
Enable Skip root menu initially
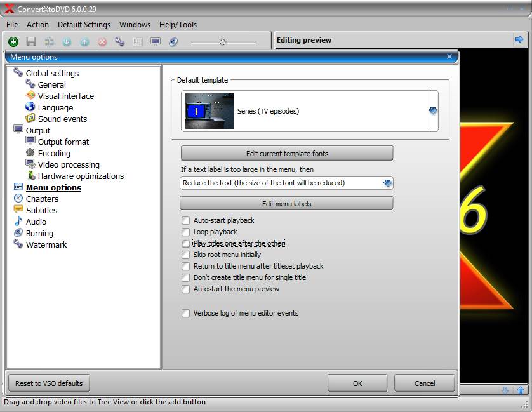point(186,255)
